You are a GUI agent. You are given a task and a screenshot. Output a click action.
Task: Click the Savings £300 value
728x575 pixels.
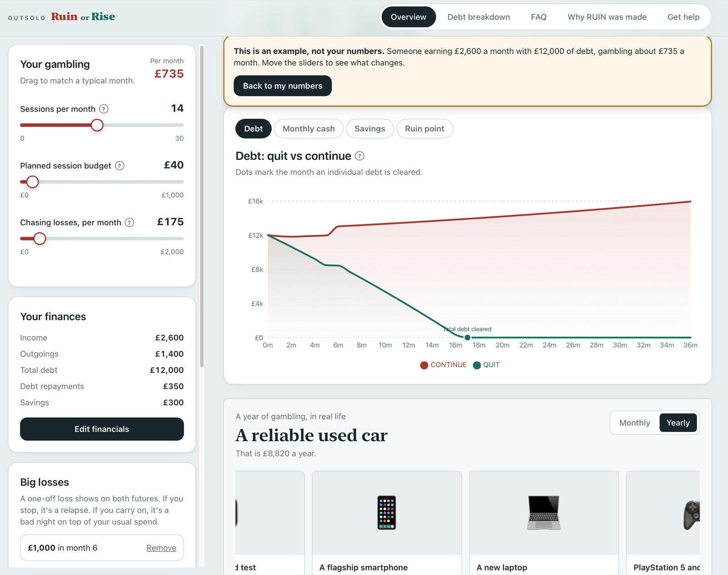pyautogui.click(x=173, y=403)
